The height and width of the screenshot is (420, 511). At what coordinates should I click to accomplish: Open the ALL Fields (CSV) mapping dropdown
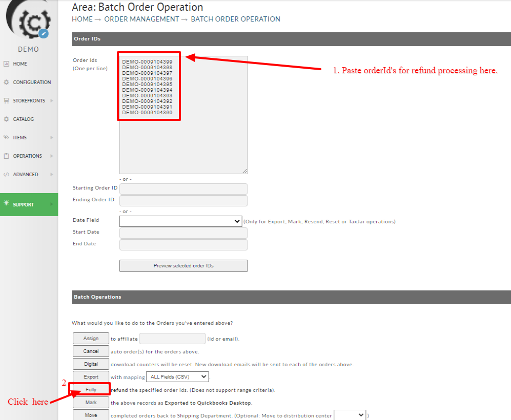tap(177, 377)
